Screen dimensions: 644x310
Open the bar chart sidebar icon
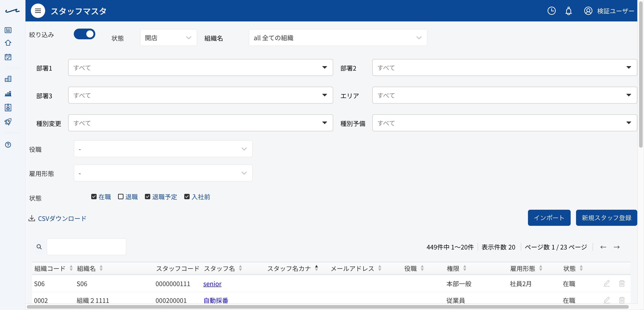(x=8, y=94)
